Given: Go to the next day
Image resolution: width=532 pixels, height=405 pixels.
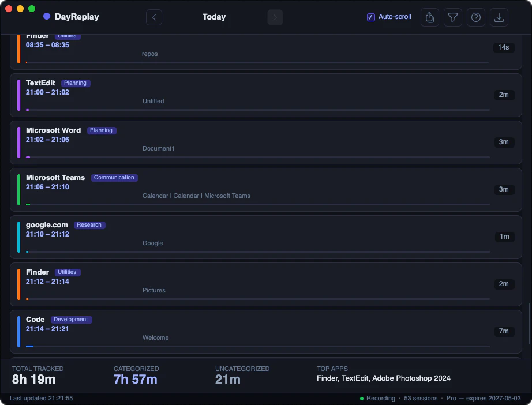Looking at the screenshot, I should pos(275,17).
